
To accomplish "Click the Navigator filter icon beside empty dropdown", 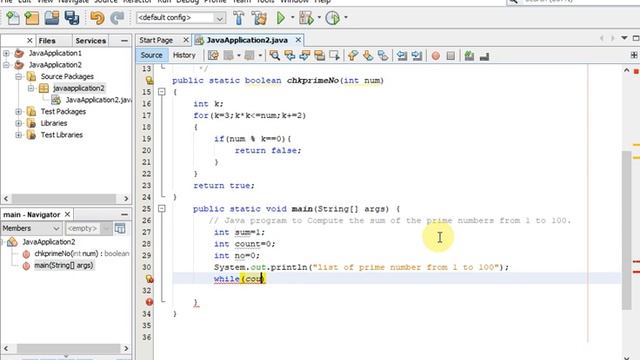I will (x=120, y=229).
